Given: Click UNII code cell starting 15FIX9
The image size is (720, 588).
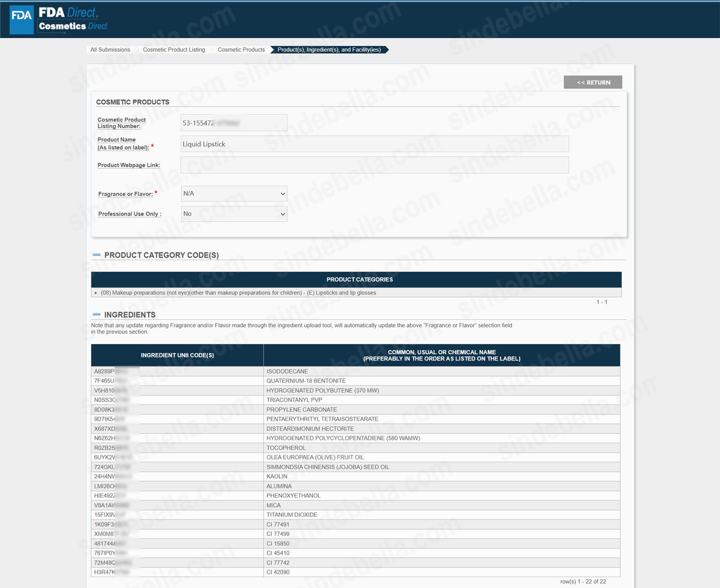Looking at the screenshot, I should pos(177,515).
